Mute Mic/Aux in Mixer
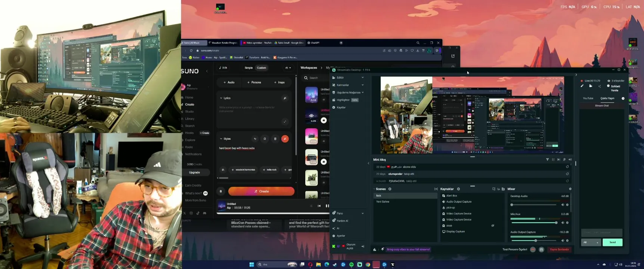The image size is (644, 269). (x=563, y=223)
